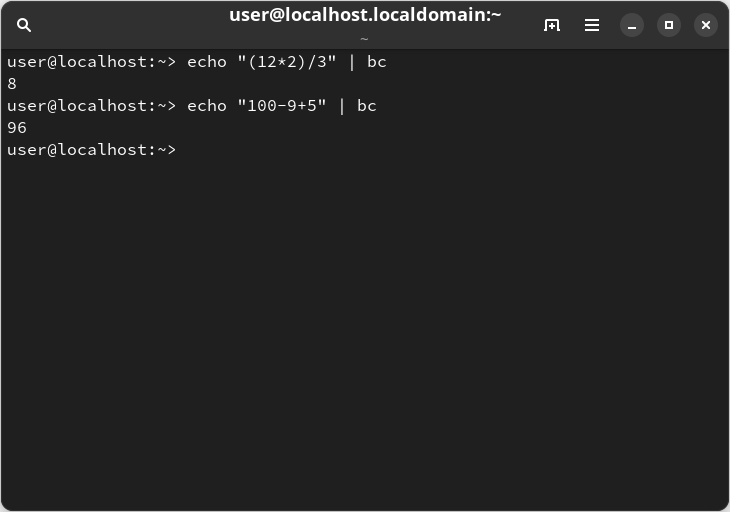
Task: Click the user@localhost prompt on the first line
Action: click(91, 62)
